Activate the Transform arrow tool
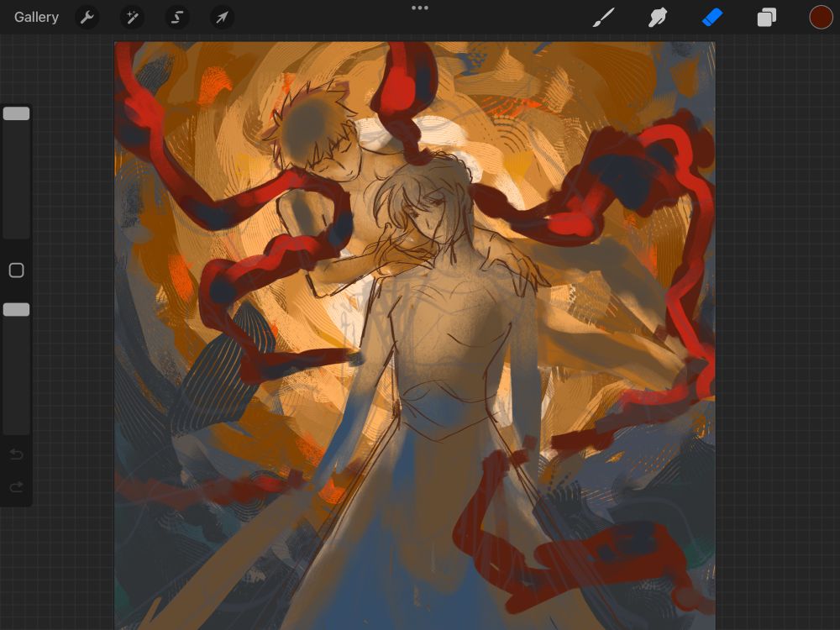This screenshot has height=630, width=840. pos(221,18)
